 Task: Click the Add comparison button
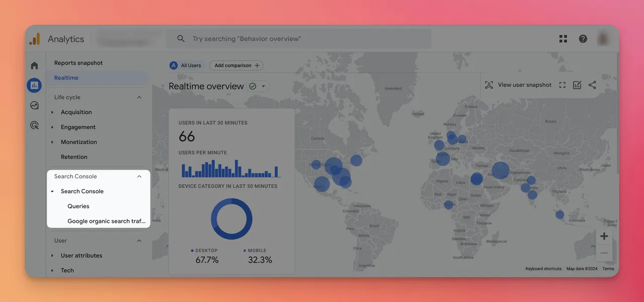coord(236,65)
